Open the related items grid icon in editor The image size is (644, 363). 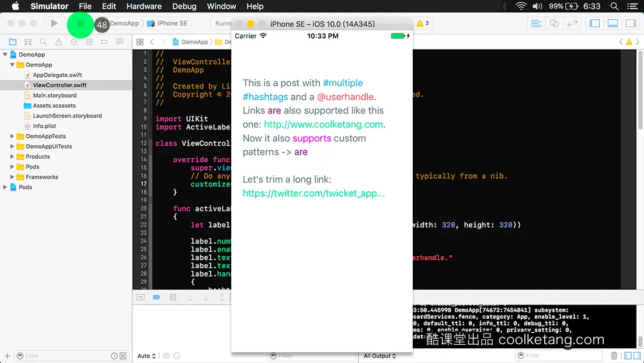coord(140,42)
